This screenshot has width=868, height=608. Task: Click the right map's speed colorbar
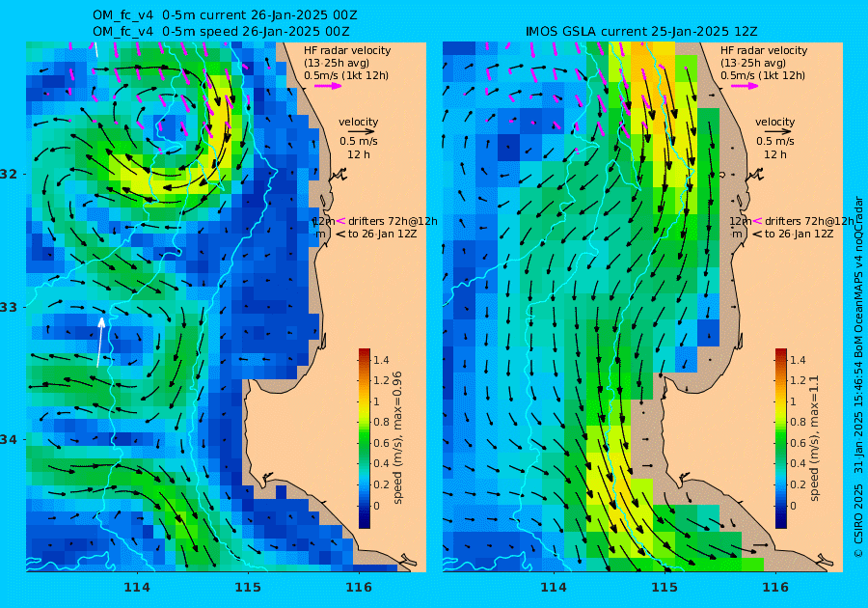pos(780,438)
